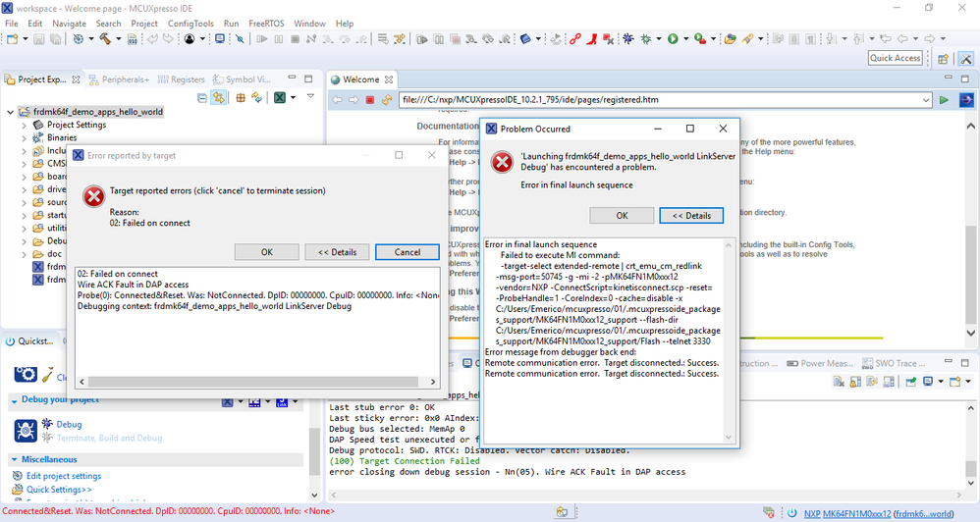The image size is (980, 522).
Task: Click the Open Perspective icon
Action: [943, 59]
